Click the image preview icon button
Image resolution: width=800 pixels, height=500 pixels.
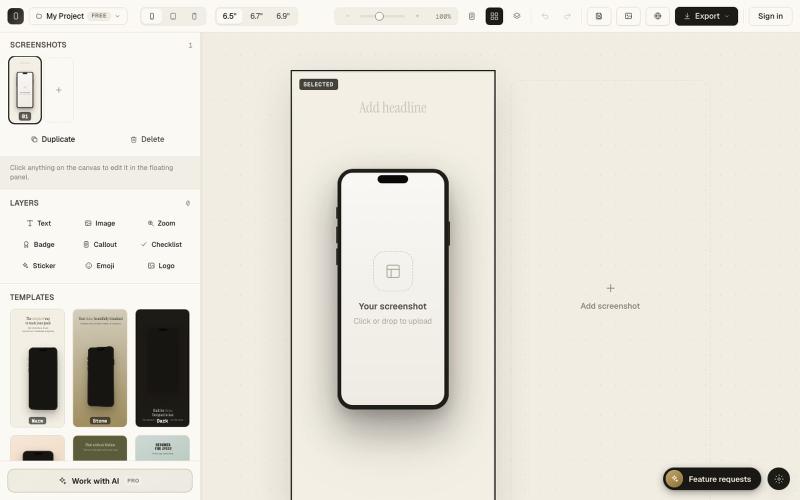[629, 16]
